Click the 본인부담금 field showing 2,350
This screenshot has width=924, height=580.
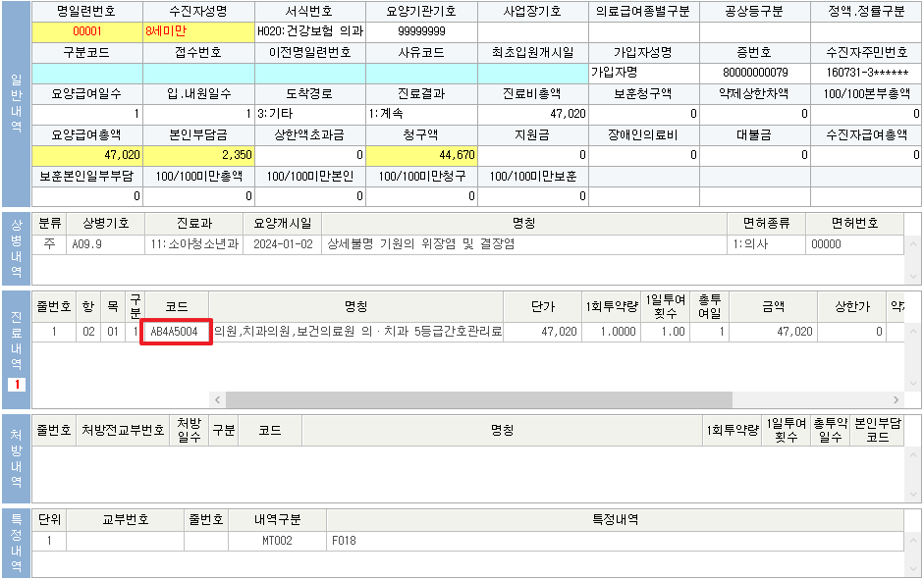coord(198,155)
